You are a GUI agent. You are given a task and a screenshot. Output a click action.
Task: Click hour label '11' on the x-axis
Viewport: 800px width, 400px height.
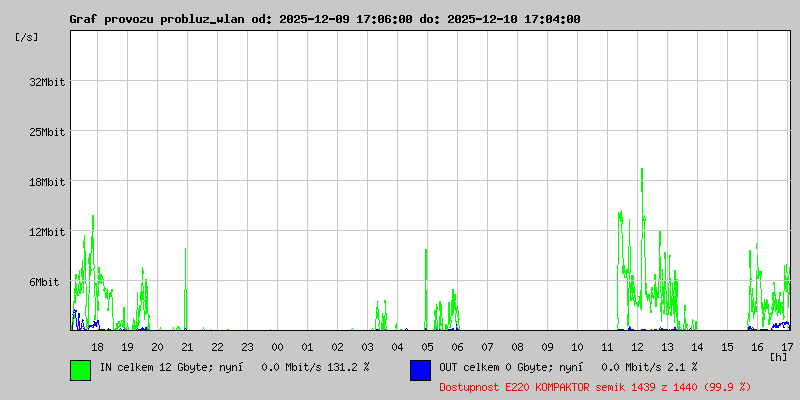pos(607,347)
